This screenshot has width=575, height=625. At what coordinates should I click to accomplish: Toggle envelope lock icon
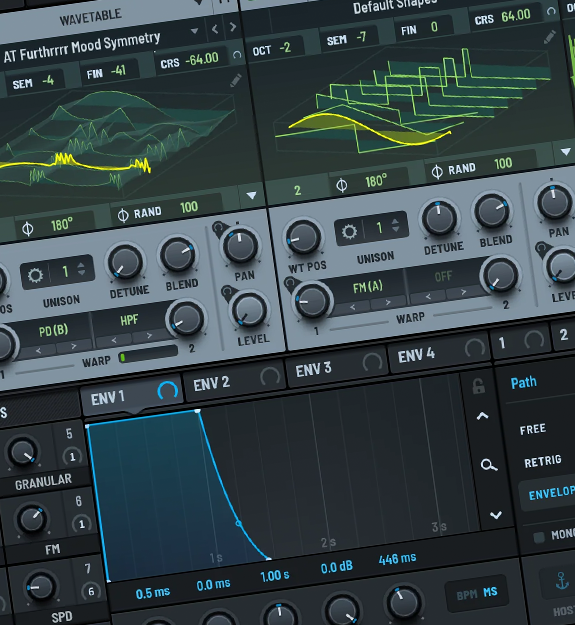(x=478, y=386)
